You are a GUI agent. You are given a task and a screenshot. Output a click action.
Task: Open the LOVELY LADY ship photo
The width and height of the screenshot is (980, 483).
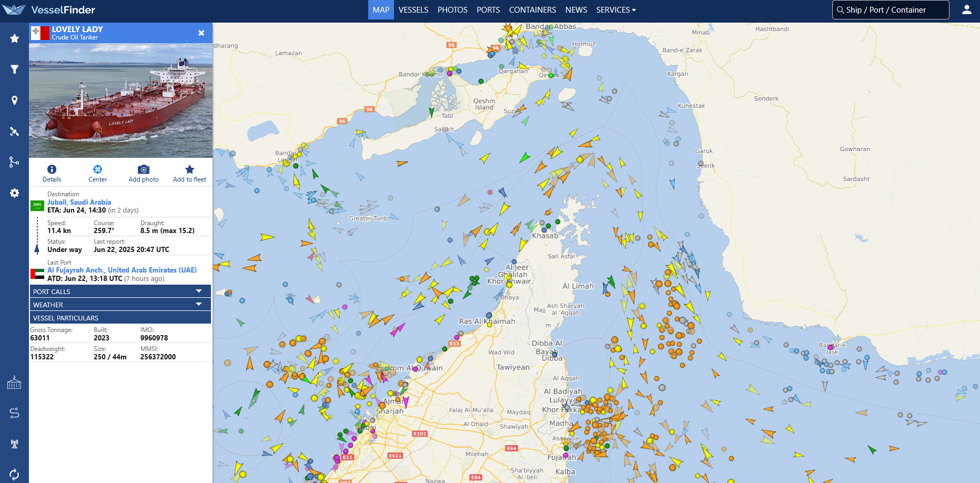[x=120, y=100]
